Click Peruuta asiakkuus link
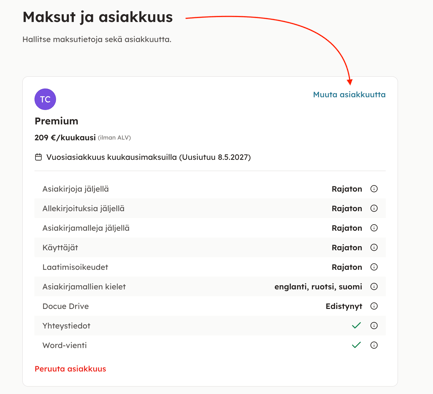This screenshot has height=394, width=433. [70, 369]
